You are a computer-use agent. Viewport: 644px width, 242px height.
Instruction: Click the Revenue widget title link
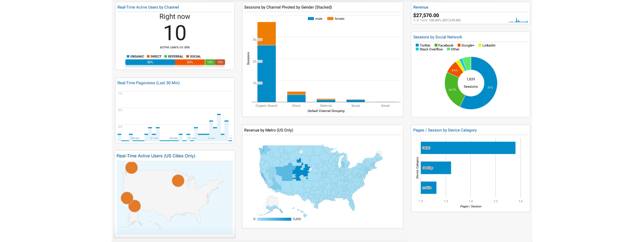pos(421,7)
